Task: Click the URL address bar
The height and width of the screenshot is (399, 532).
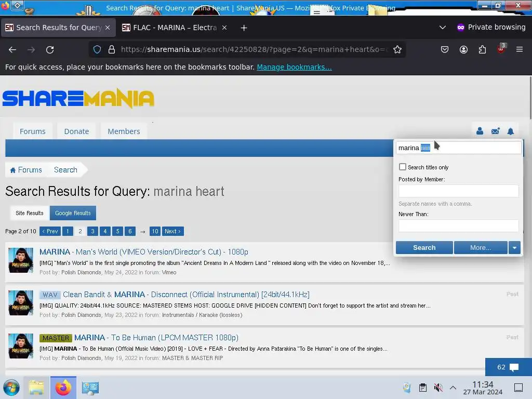Action: [x=254, y=49]
